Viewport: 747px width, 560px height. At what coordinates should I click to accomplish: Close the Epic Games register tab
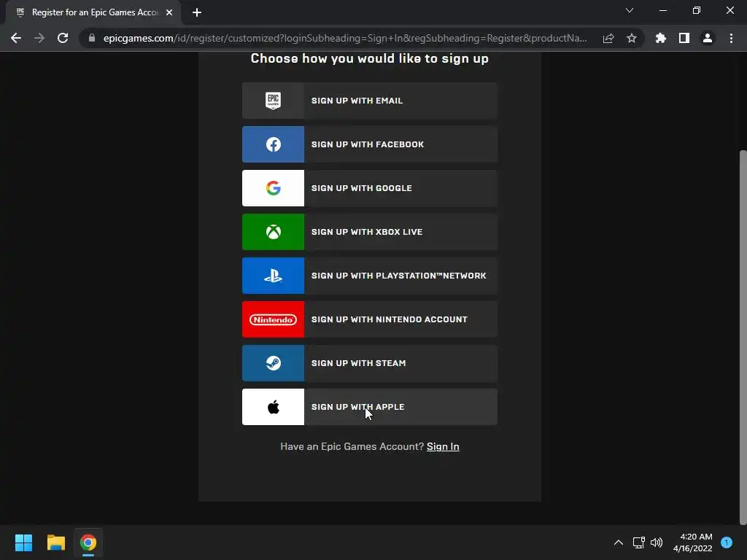(169, 12)
